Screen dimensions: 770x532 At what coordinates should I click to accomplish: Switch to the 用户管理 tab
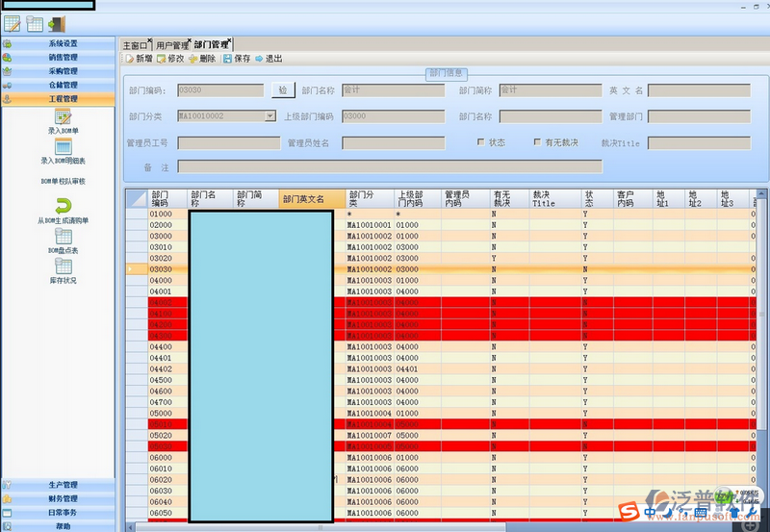tap(172, 44)
